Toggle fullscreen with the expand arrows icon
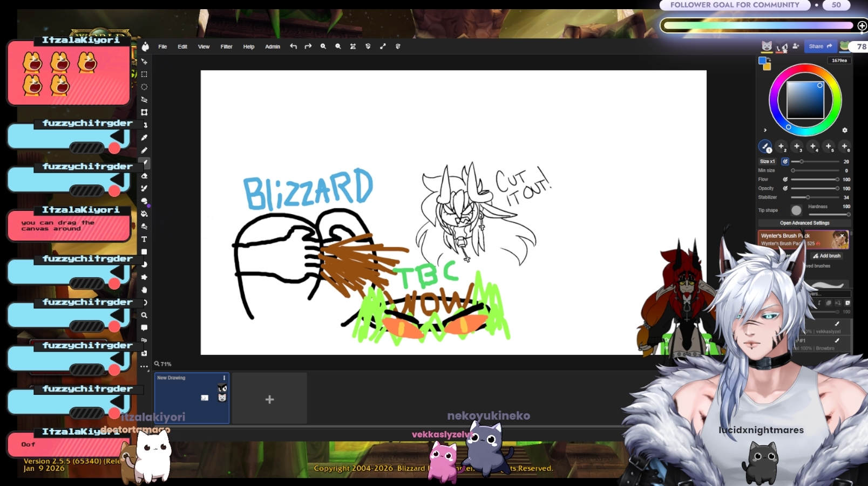868x486 pixels. point(383,46)
